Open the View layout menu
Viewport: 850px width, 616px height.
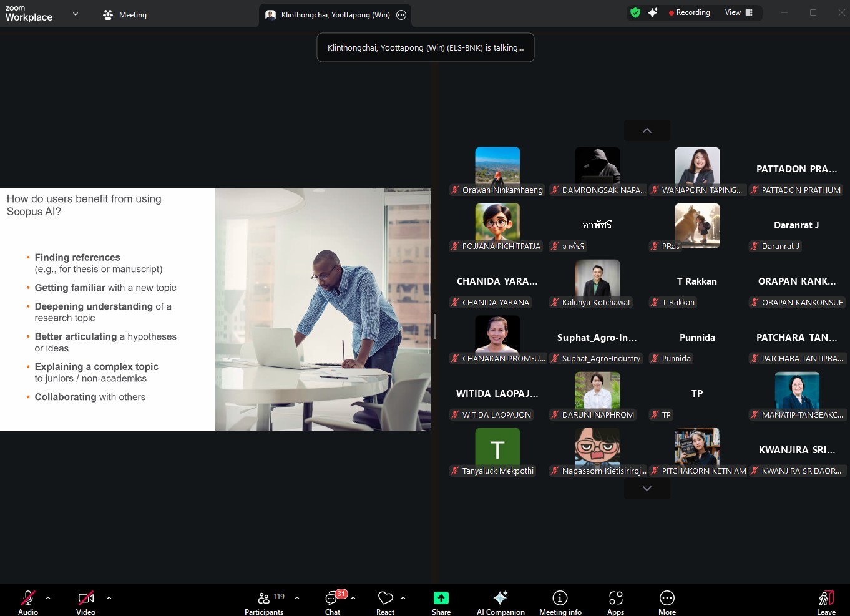pyautogui.click(x=739, y=12)
